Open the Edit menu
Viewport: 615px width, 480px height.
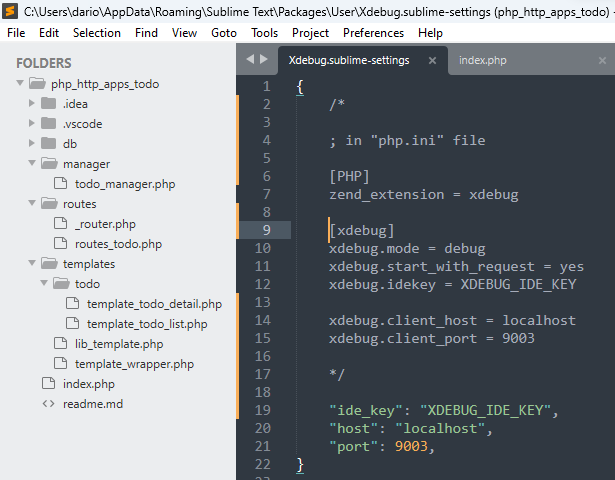click(49, 33)
